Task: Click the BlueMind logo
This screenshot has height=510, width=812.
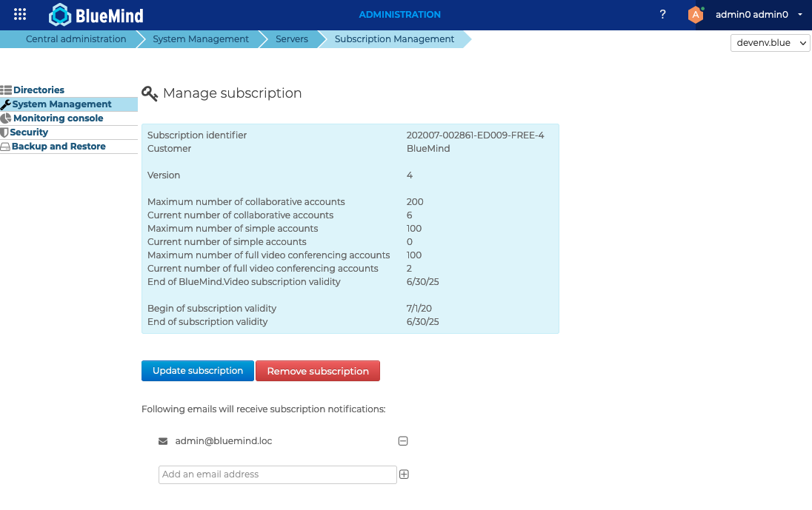Action: [x=96, y=15]
